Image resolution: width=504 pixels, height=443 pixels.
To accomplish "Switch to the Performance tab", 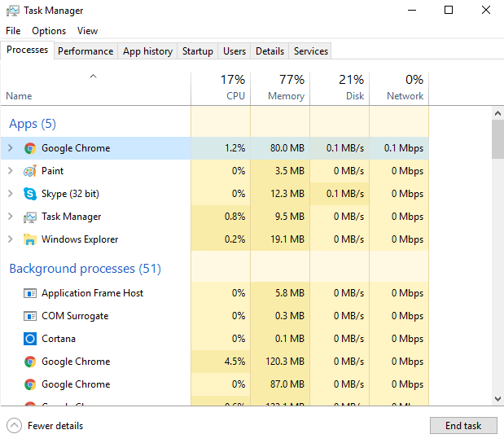I will (85, 51).
